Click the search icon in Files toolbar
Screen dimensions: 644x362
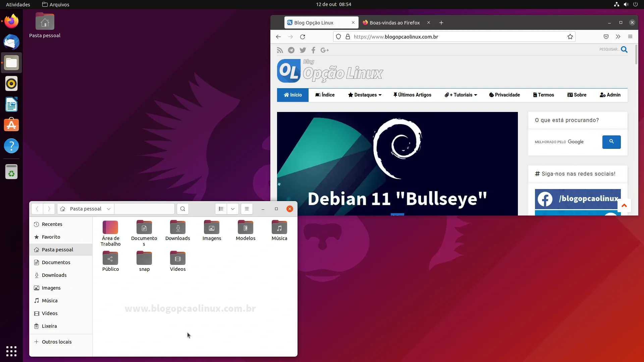click(183, 208)
